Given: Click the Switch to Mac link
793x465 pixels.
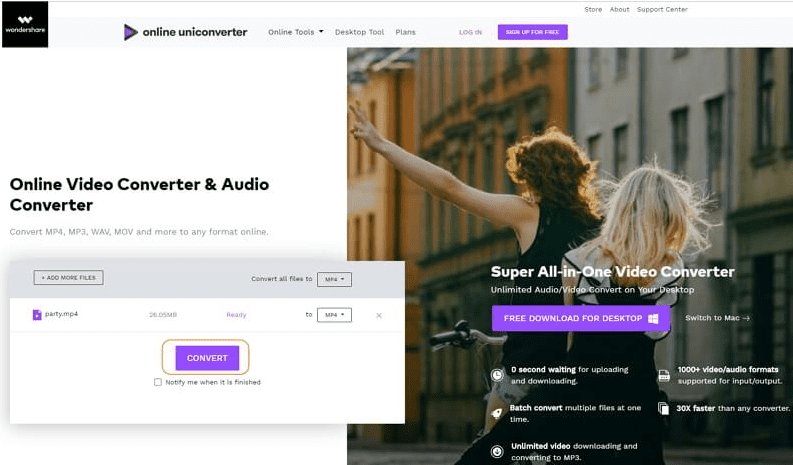Looking at the screenshot, I should point(717,318).
